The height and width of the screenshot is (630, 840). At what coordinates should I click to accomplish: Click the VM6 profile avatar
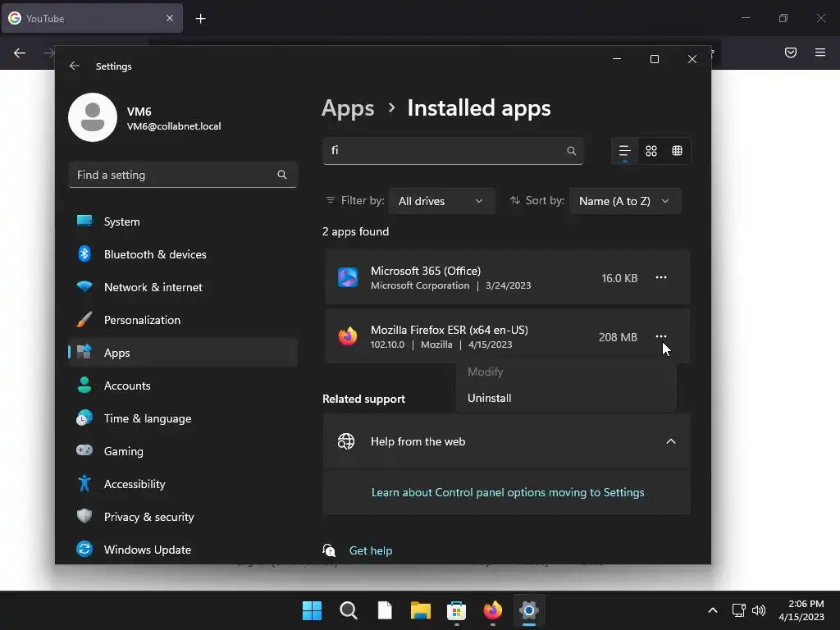tap(93, 117)
